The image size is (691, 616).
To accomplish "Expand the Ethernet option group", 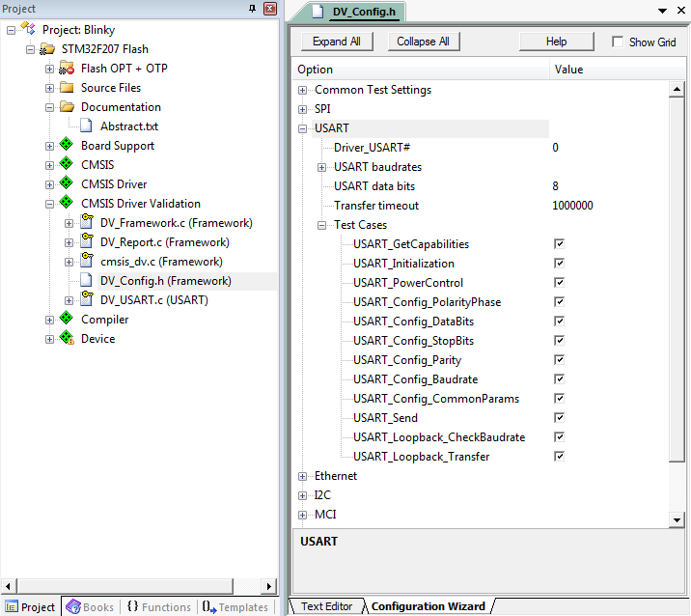I will coord(303,476).
